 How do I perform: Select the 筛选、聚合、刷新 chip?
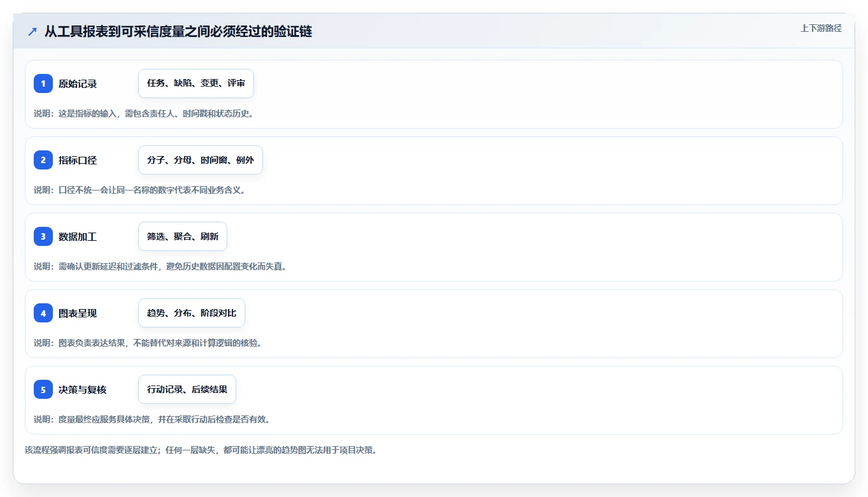[183, 236]
